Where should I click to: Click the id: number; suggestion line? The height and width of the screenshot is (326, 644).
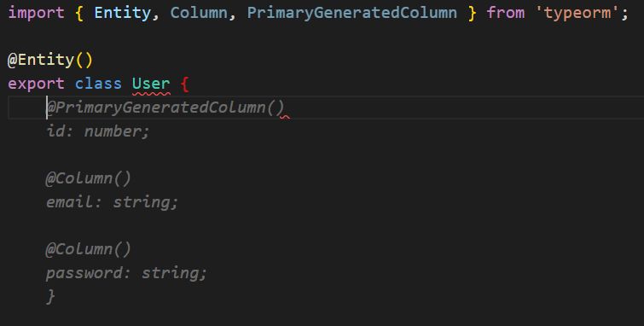(x=98, y=131)
